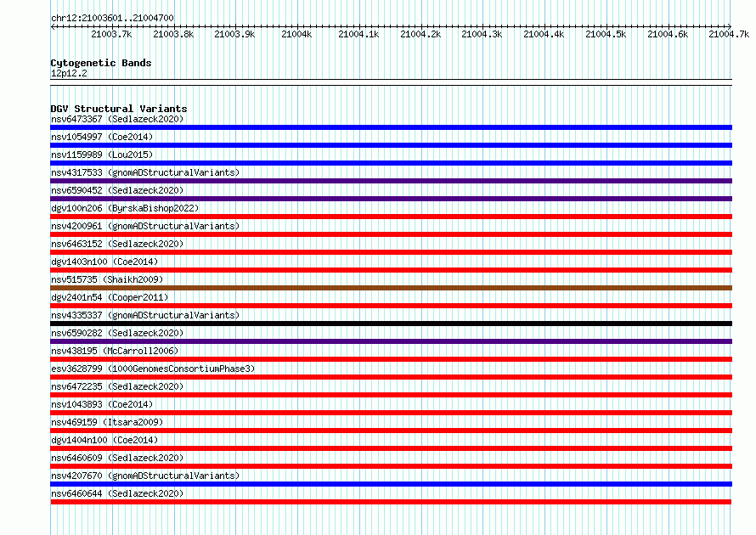Click the nsv4200961 (gnomADStructuralVariants) label

tap(145, 226)
